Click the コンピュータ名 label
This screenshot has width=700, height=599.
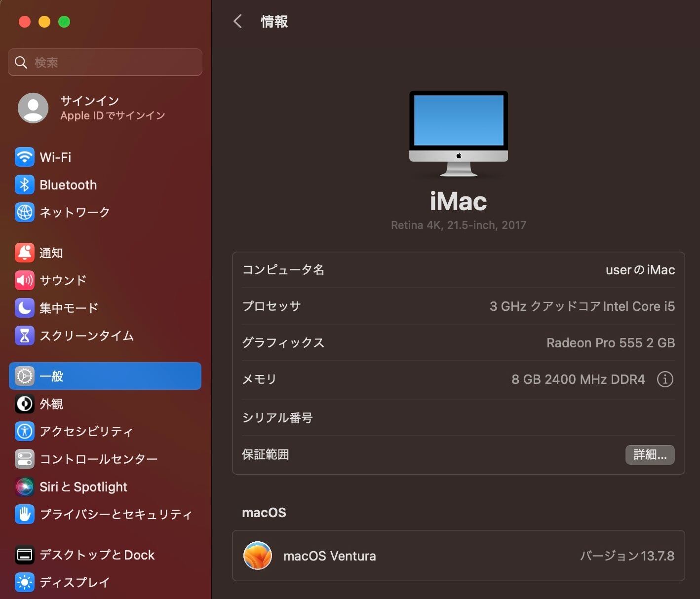click(x=283, y=269)
